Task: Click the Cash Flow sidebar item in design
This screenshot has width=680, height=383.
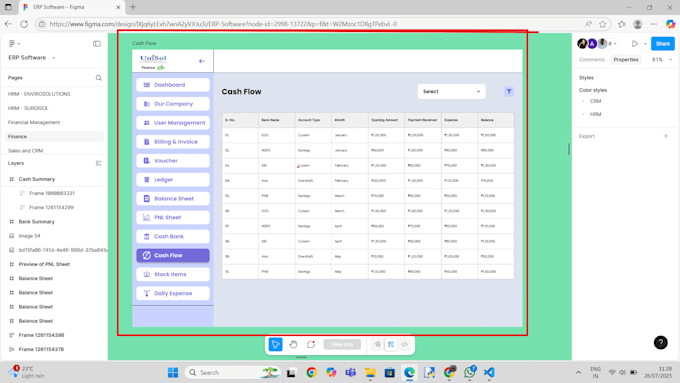Action: [x=173, y=255]
